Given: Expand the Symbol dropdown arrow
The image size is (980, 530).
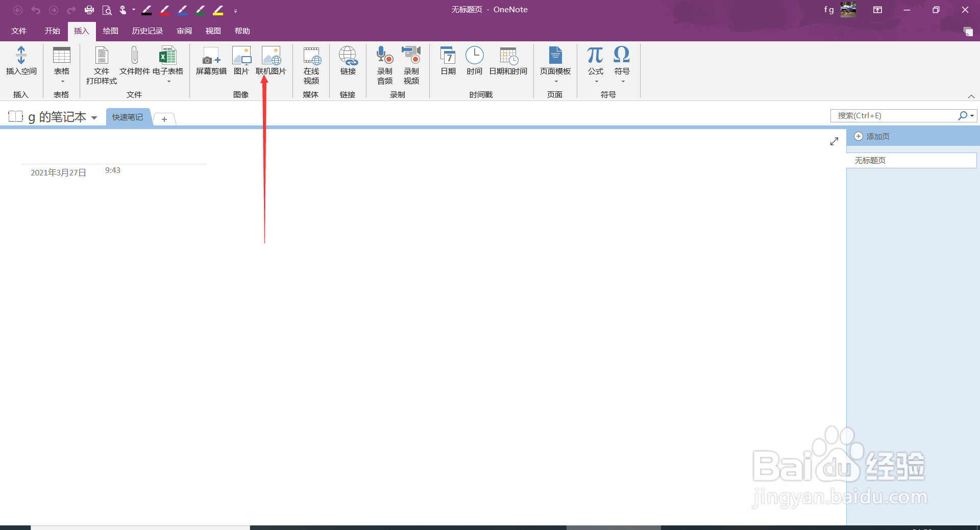Looking at the screenshot, I should point(623,82).
